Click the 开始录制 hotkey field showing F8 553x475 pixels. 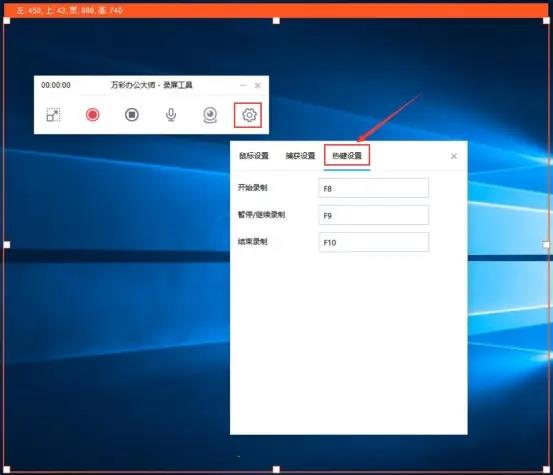[374, 188]
